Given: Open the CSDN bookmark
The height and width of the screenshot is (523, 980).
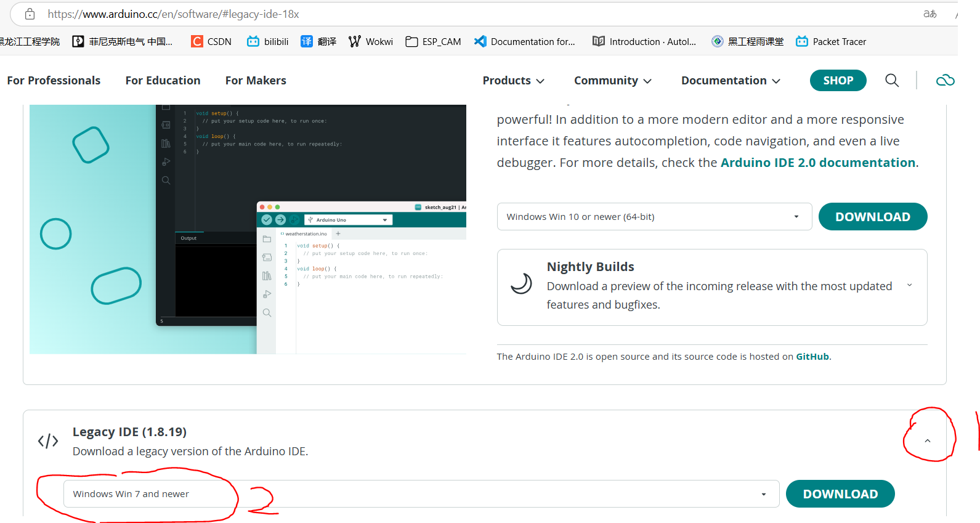Looking at the screenshot, I should point(211,41).
